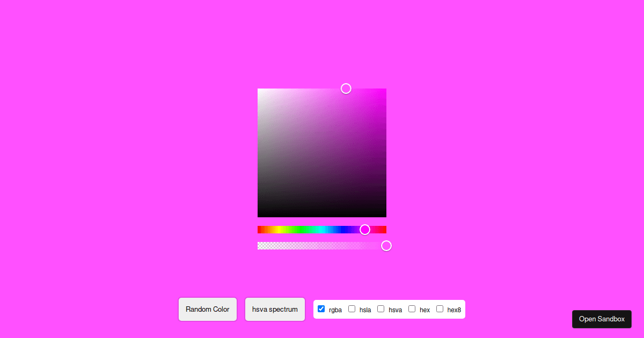Click the center of the saturation picker

pyautogui.click(x=322, y=152)
